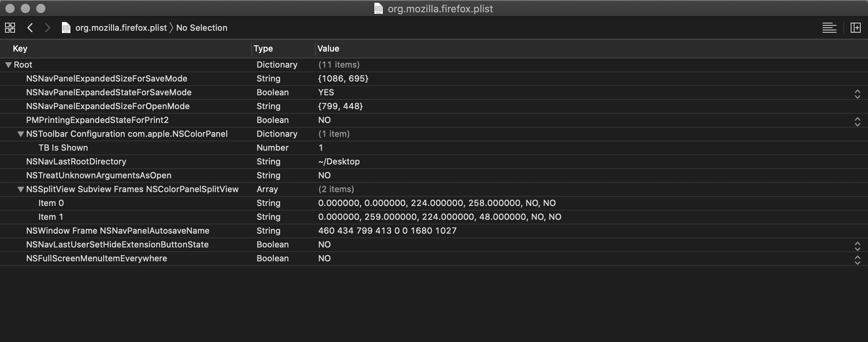Click the Dictionary type of Root
Viewport: 868px width, 342px height.
coord(277,65)
